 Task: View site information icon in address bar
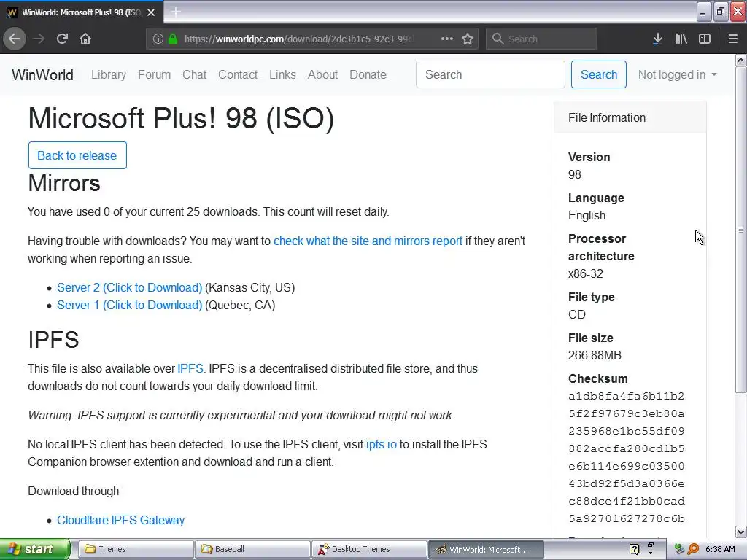(158, 39)
